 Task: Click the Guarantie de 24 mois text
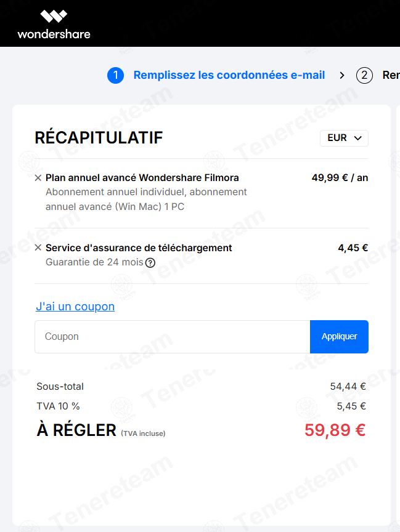click(94, 262)
